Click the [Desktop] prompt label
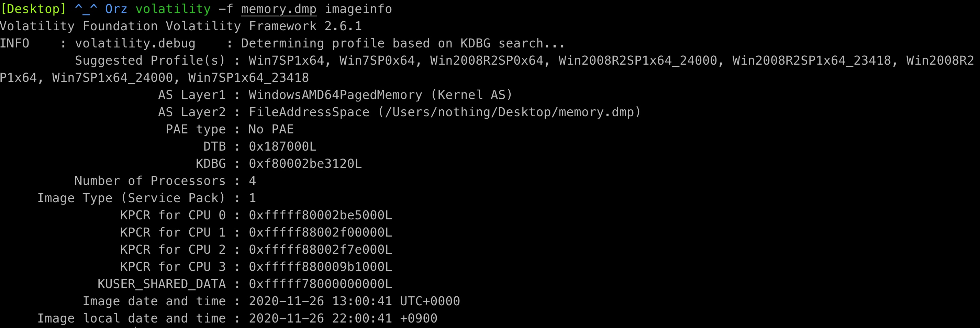The width and height of the screenshot is (980, 328). tap(33, 9)
